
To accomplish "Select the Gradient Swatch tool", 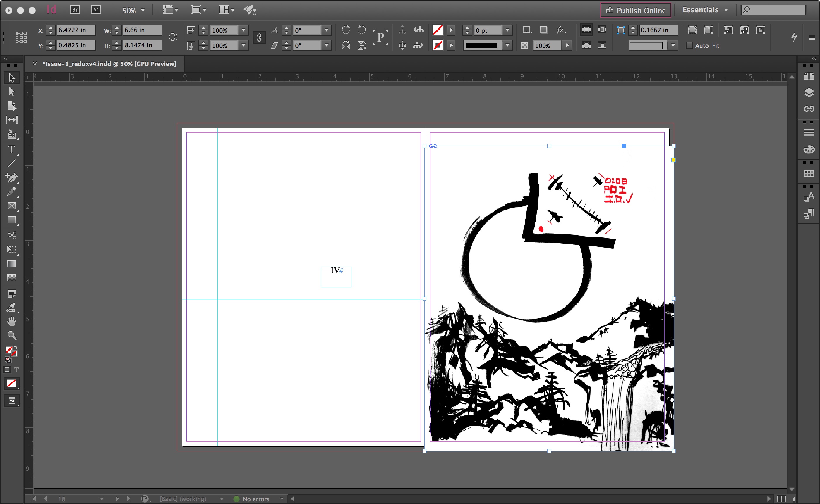I will (x=11, y=264).
